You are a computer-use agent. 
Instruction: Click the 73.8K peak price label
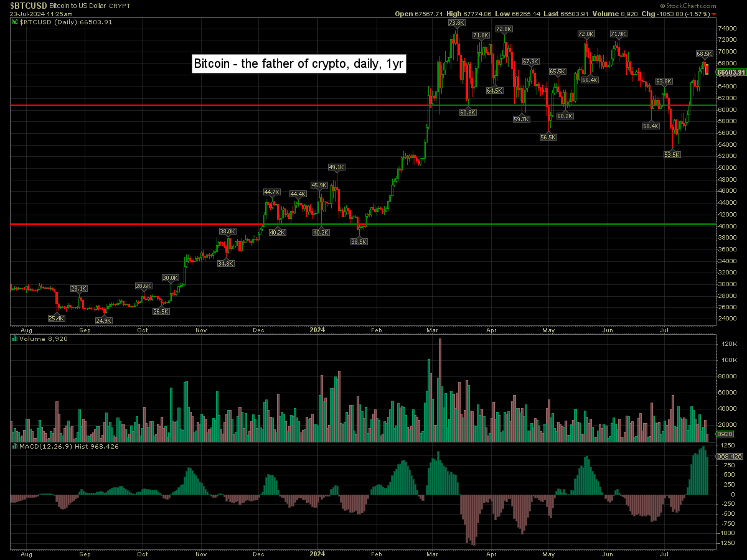[x=456, y=23]
